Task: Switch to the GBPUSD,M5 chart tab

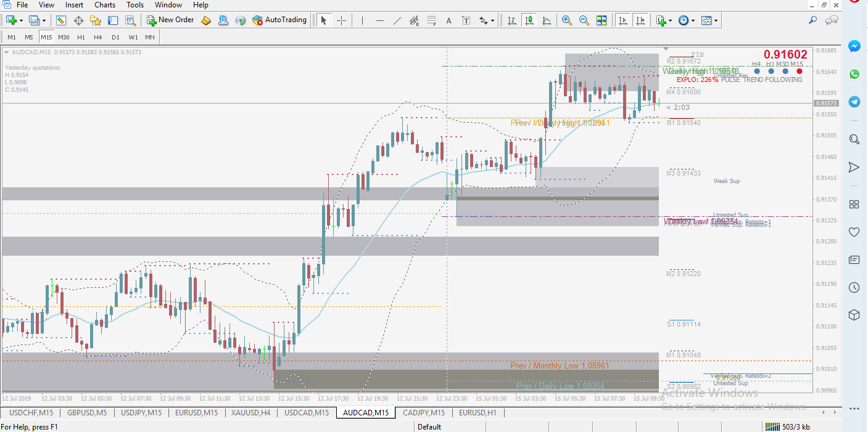Action: (x=87, y=413)
